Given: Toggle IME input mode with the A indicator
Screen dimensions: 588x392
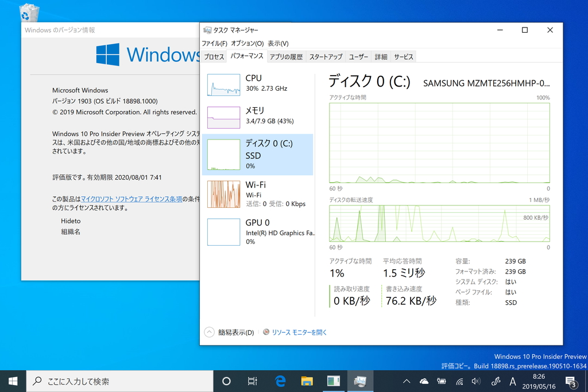Looking at the screenshot, I should click(x=513, y=381).
